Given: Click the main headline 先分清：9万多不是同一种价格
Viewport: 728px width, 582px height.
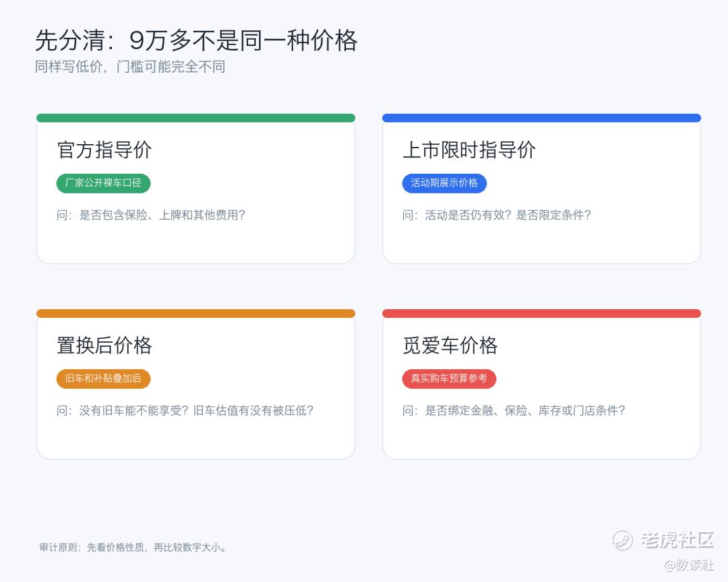Looking at the screenshot, I should click(x=196, y=40).
